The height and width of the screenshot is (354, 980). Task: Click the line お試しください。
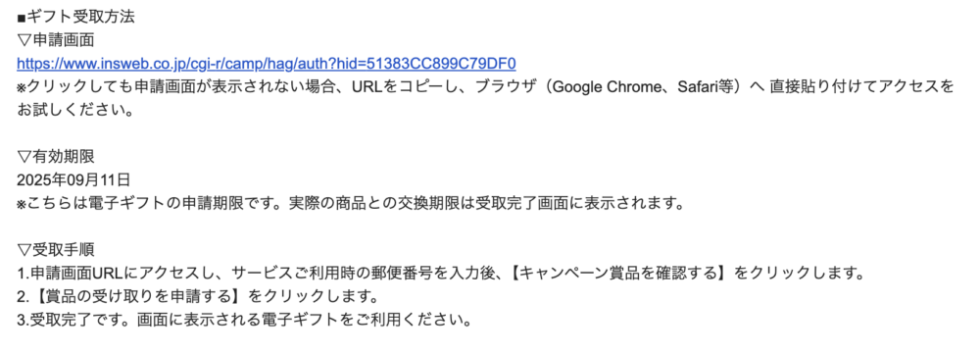75,110
